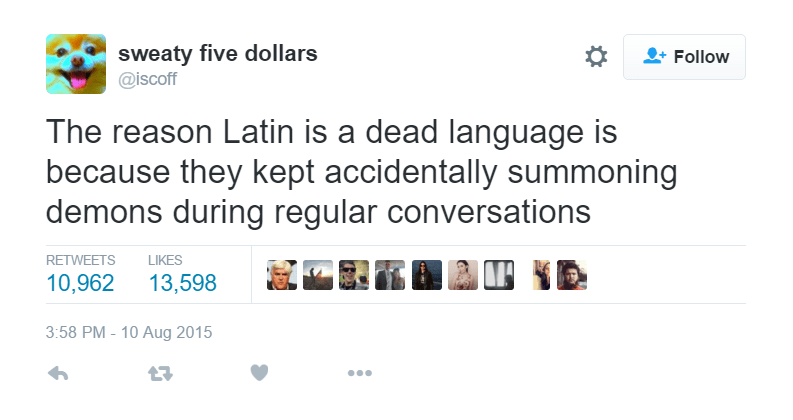Viewport: 793px width, 420px height.
Task: Click first liker avatar with white-haired man
Action: point(281,275)
